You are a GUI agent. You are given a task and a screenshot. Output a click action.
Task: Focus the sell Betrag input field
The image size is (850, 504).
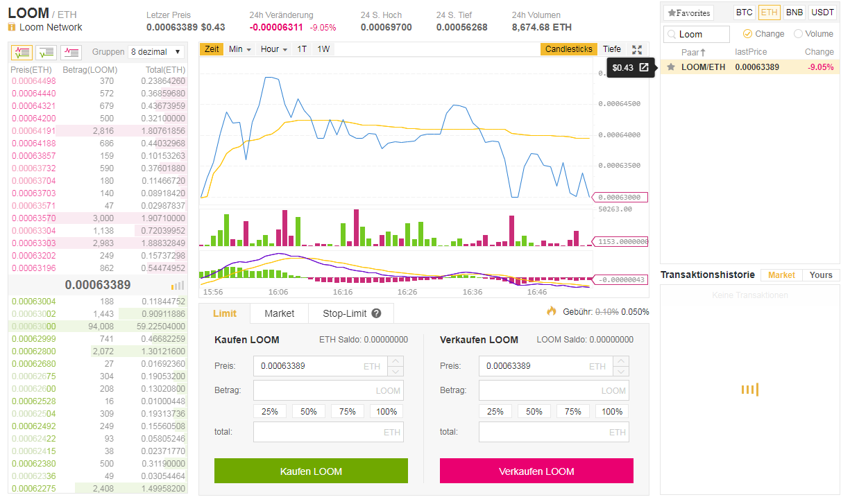(554, 390)
